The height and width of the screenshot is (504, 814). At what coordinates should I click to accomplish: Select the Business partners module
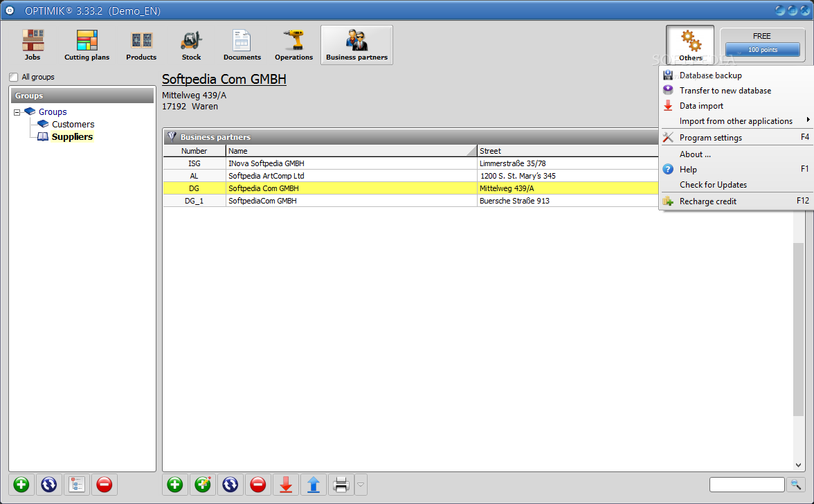point(356,45)
